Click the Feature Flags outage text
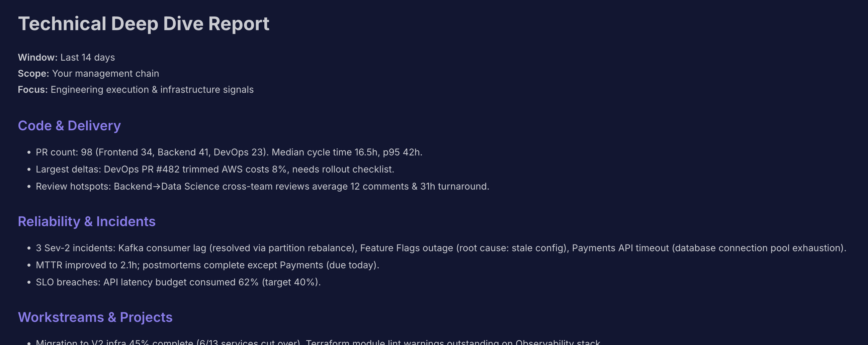Screen dimensions: 868x345 pos(406,248)
